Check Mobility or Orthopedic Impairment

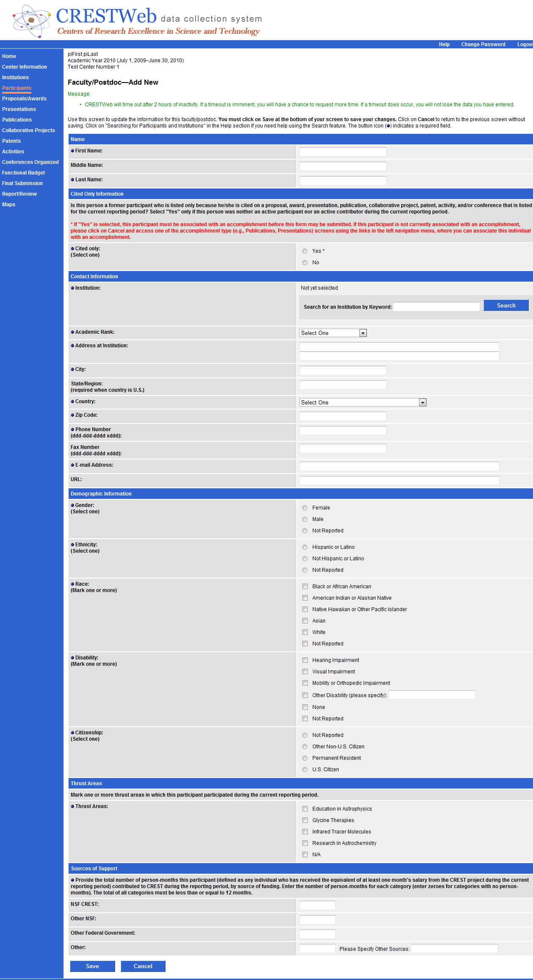point(305,683)
